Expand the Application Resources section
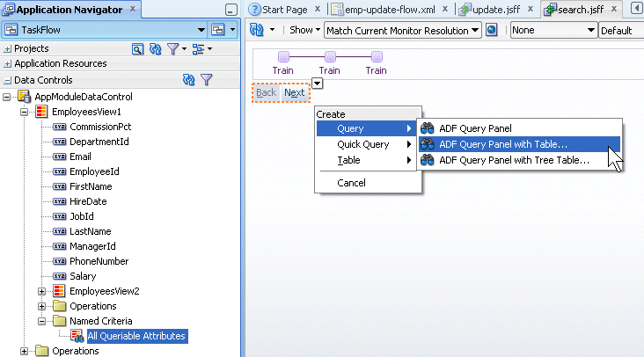This screenshot has height=357, width=644. click(x=7, y=64)
